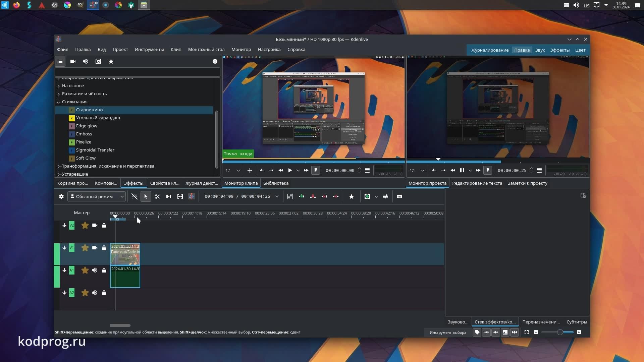Click overwrite clip zone in timeline

[x=313, y=196]
